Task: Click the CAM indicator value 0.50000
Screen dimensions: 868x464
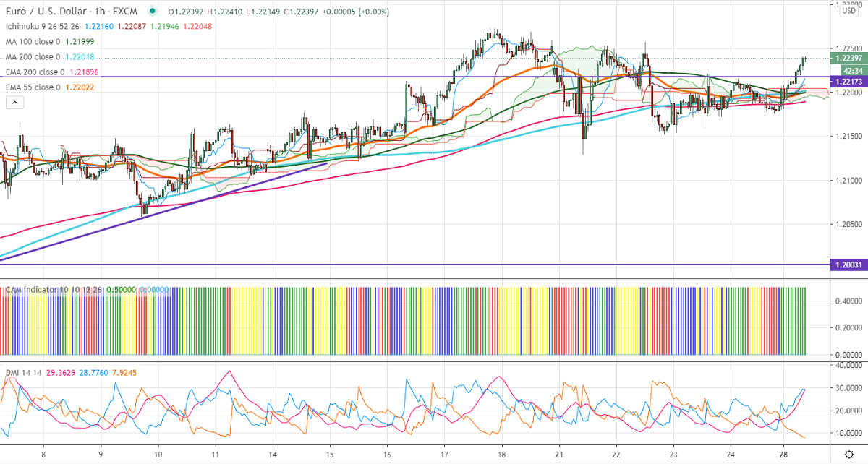Action: tap(122, 290)
